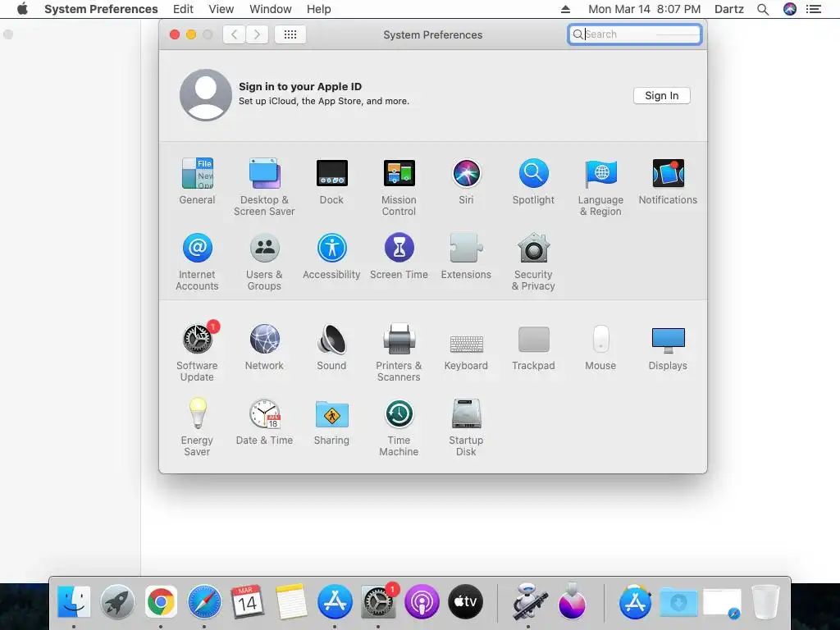The width and height of the screenshot is (840, 630).
Task: Launch Safari from the Dock
Action: tap(204, 601)
